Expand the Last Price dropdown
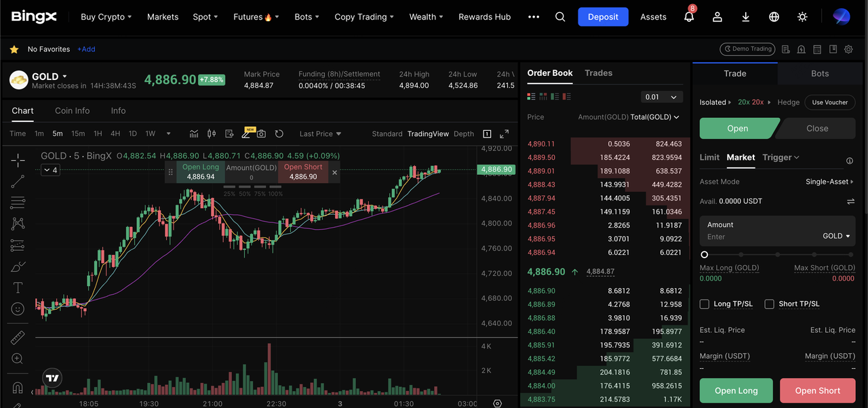 320,134
